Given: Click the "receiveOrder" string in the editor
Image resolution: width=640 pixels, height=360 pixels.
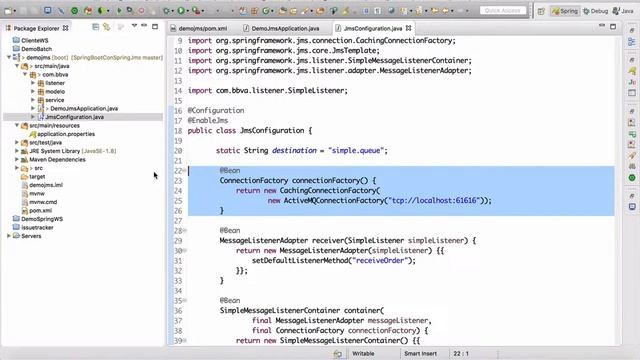Looking at the screenshot, I should (x=380, y=260).
